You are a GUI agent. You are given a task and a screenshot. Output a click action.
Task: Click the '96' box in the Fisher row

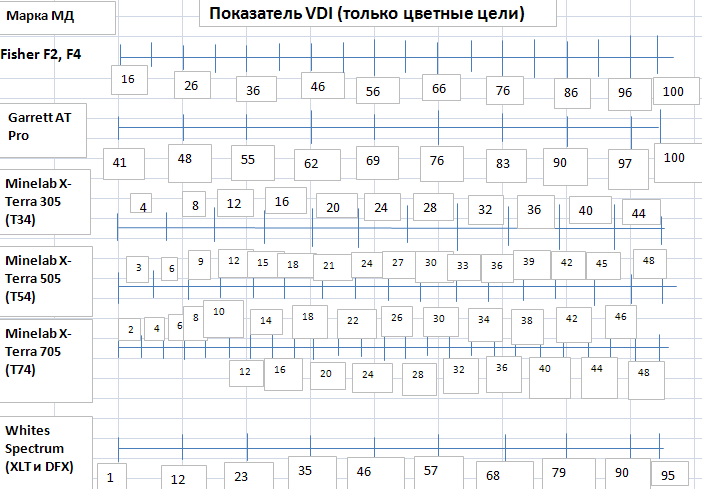pyautogui.click(x=629, y=94)
